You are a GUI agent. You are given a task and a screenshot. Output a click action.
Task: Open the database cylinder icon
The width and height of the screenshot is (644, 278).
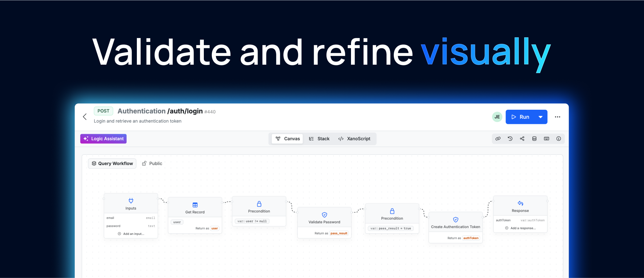(x=534, y=139)
